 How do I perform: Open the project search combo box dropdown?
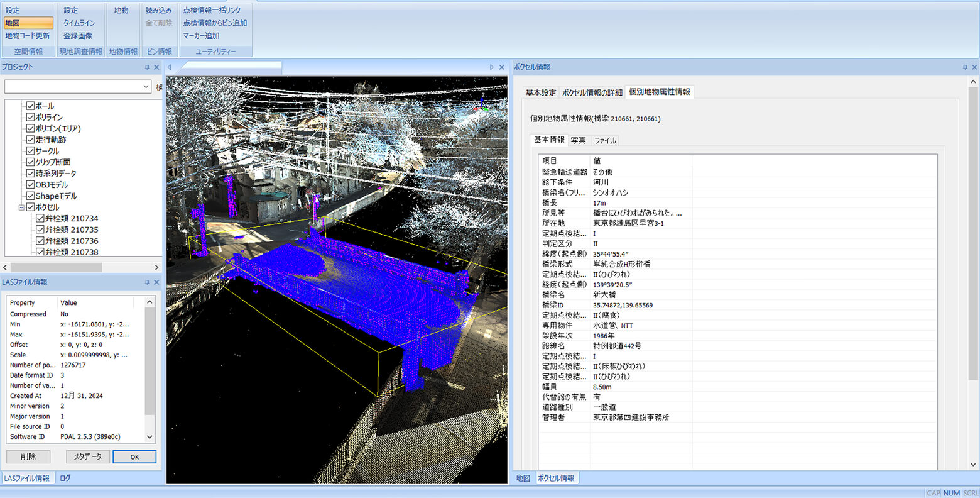(147, 86)
